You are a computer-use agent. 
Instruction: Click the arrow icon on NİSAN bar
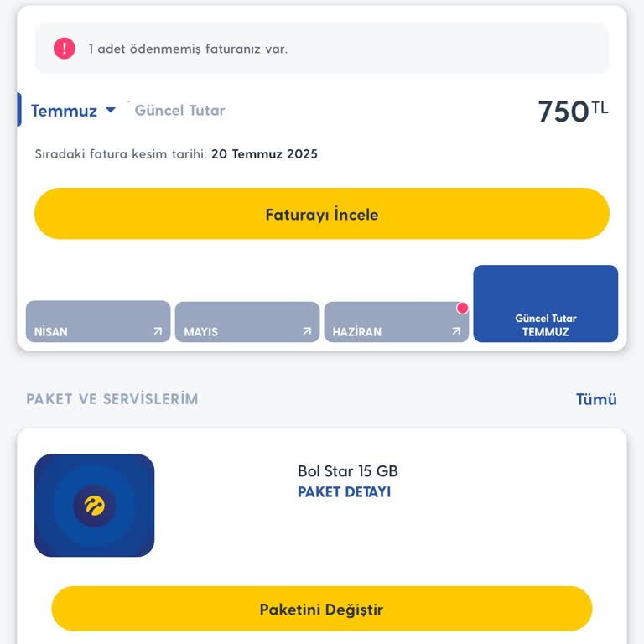pyautogui.click(x=158, y=331)
